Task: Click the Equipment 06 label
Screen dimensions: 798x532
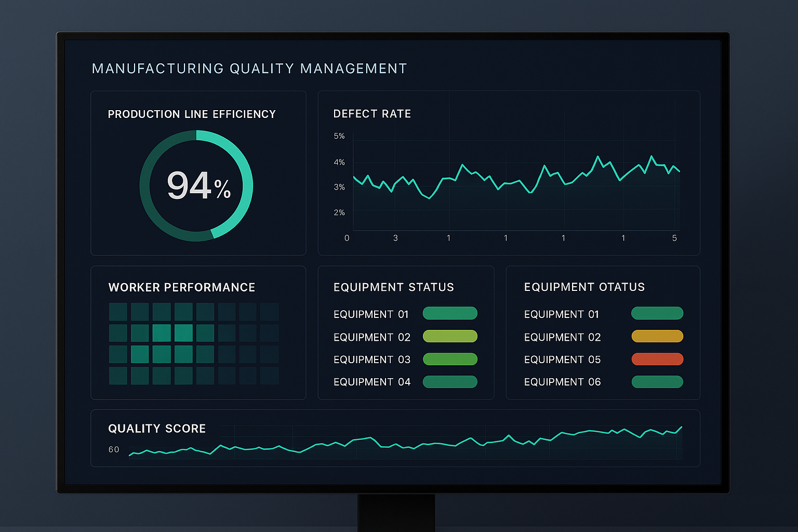Action: [562, 382]
